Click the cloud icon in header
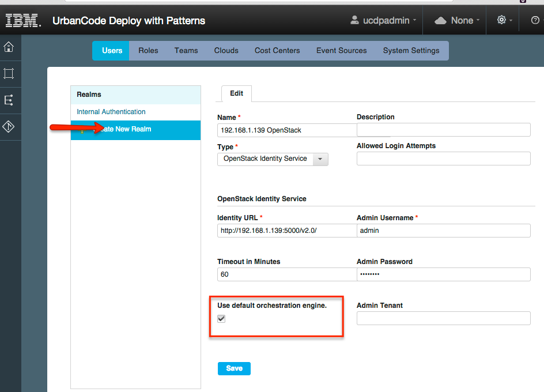Screen dimensions: 544x392 [440, 21]
